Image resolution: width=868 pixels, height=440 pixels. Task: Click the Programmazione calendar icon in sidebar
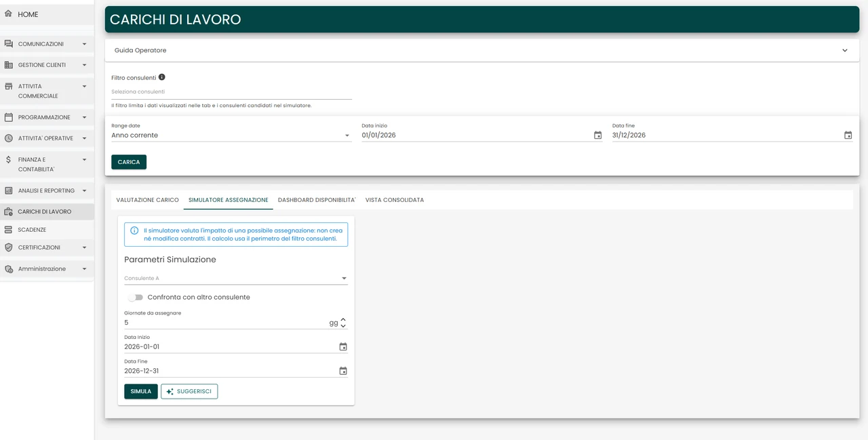(x=8, y=117)
